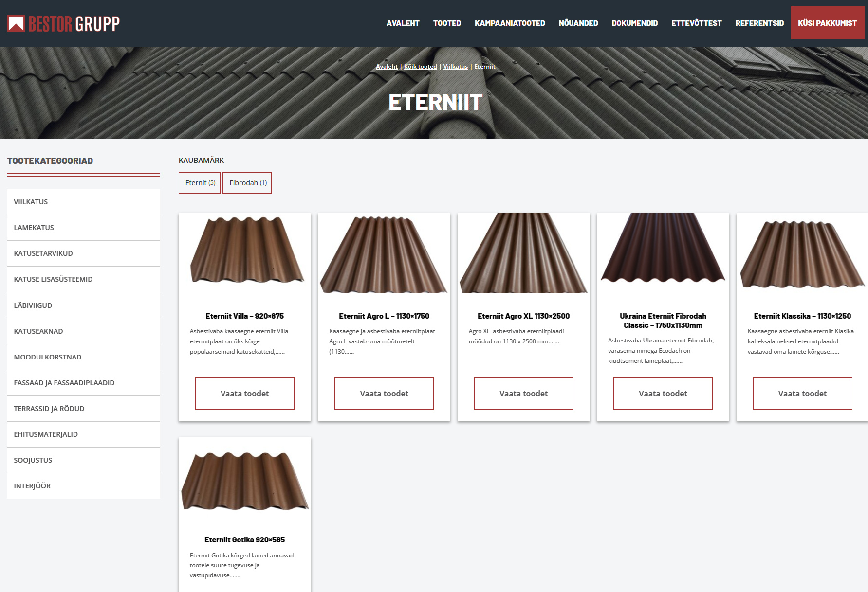Click the Eterniit Gotika description text
The image size is (868, 592).
point(242,565)
